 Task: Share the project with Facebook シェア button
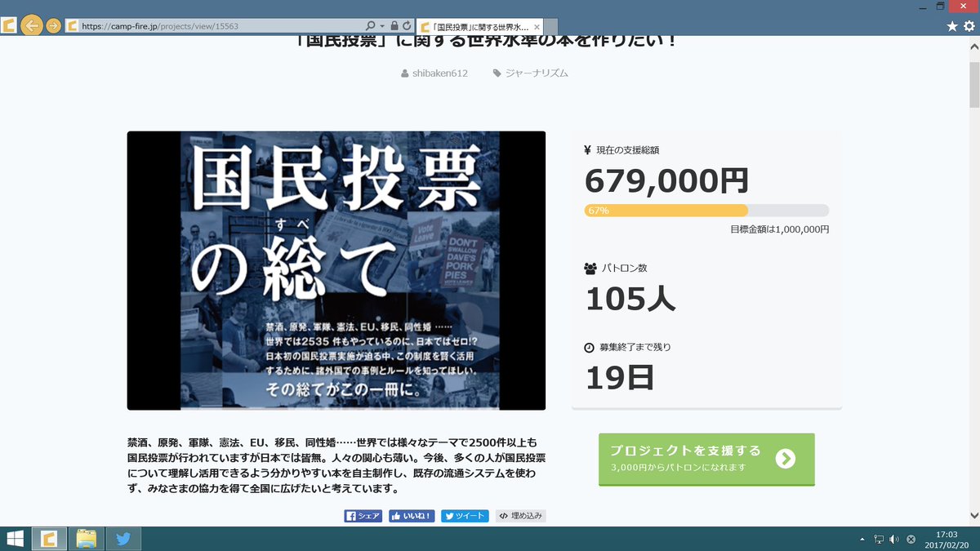click(x=363, y=516)
